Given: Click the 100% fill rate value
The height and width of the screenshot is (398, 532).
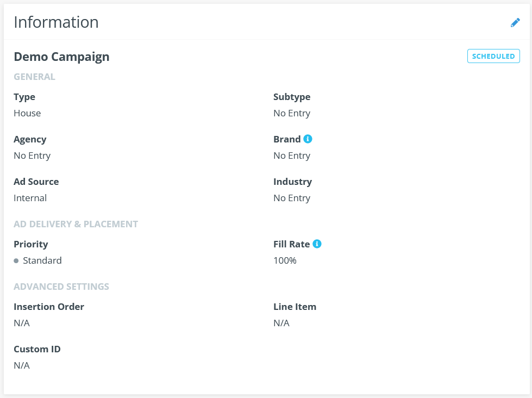Looking at the screenshot, I should coord(285,260).
